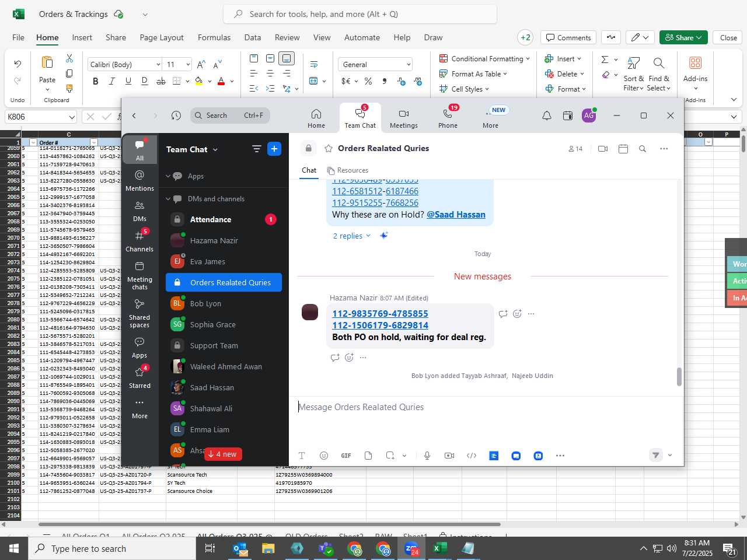Image resolution: width=747 pixels, height=560 pixels.
Task: Open the Data ribbon tab
Action: (252, 37)
